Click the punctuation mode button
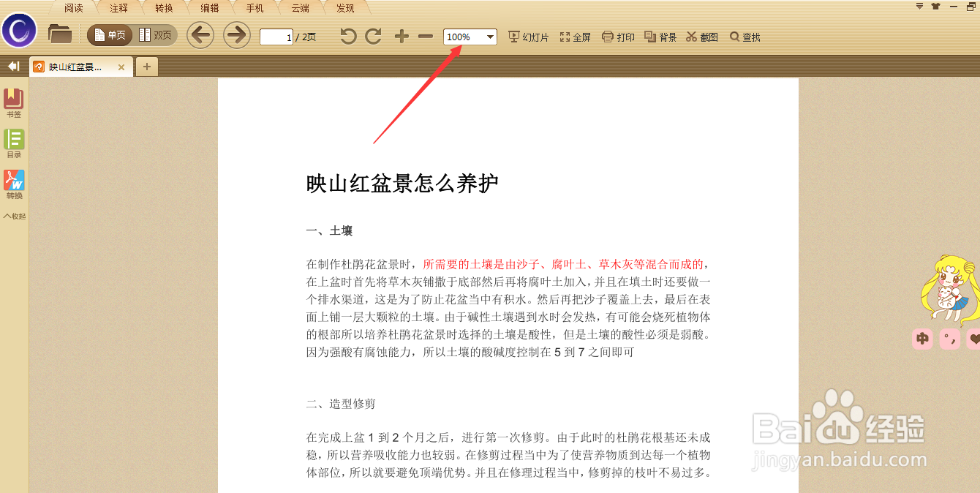 [949, 339]
